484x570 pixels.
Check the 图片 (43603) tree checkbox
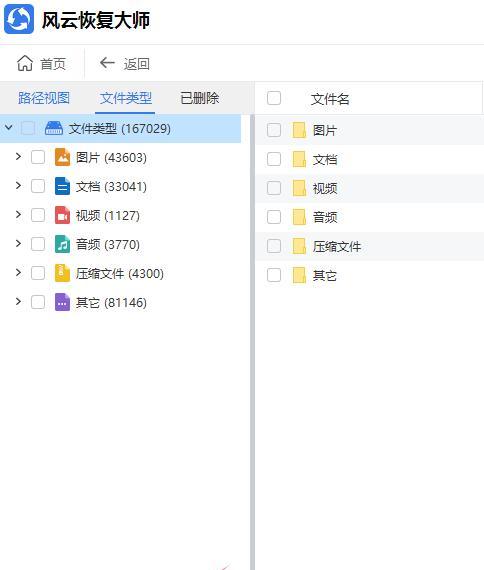[38, 157]
